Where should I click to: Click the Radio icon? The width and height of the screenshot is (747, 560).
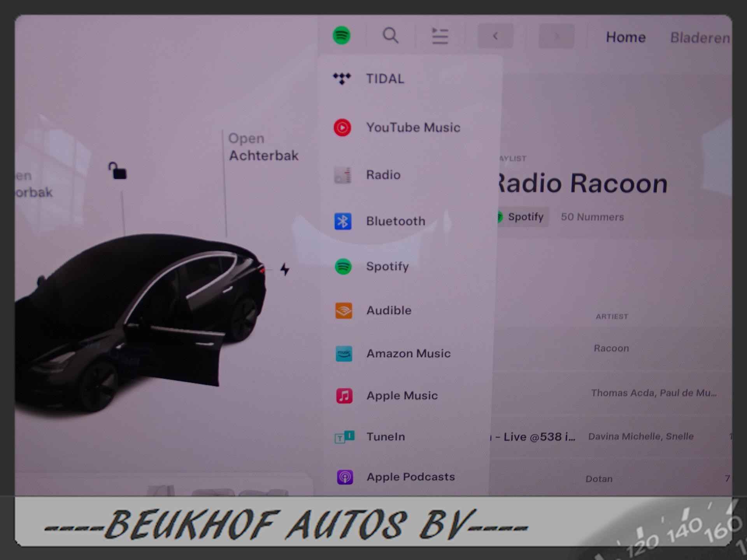click(x=343, y=175)
